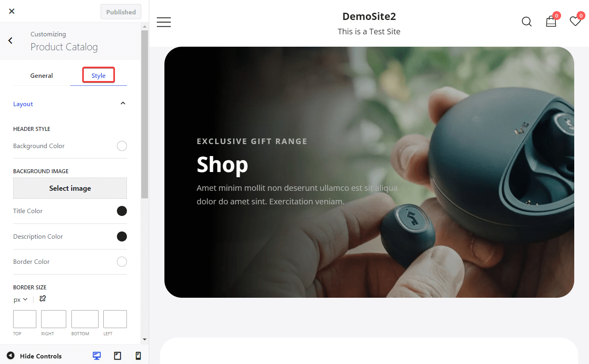Viewport: 589px width, 364px height.
Task: Collapse the Layout section chevron
Action: [x=123, y=103]
